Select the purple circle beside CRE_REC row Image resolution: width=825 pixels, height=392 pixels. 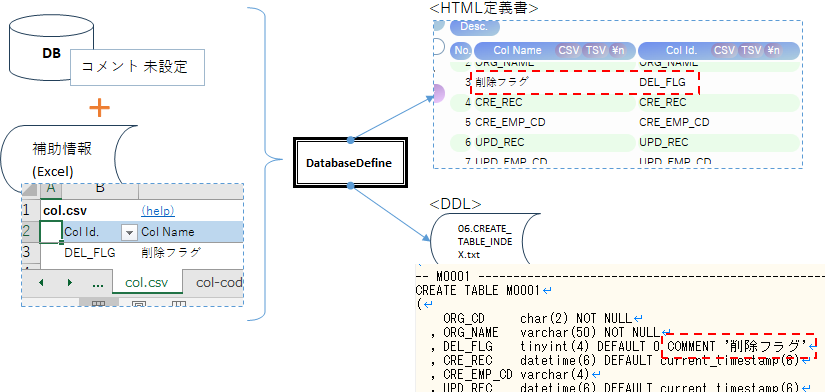tap(438, 95)
